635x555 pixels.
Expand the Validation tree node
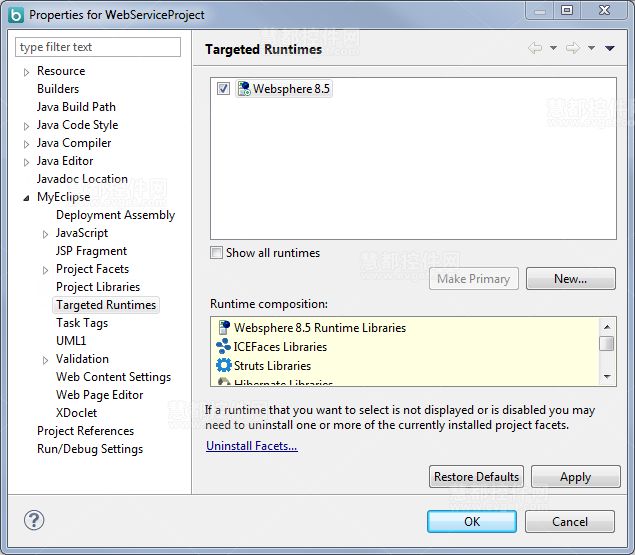click(x=45, y=360)
